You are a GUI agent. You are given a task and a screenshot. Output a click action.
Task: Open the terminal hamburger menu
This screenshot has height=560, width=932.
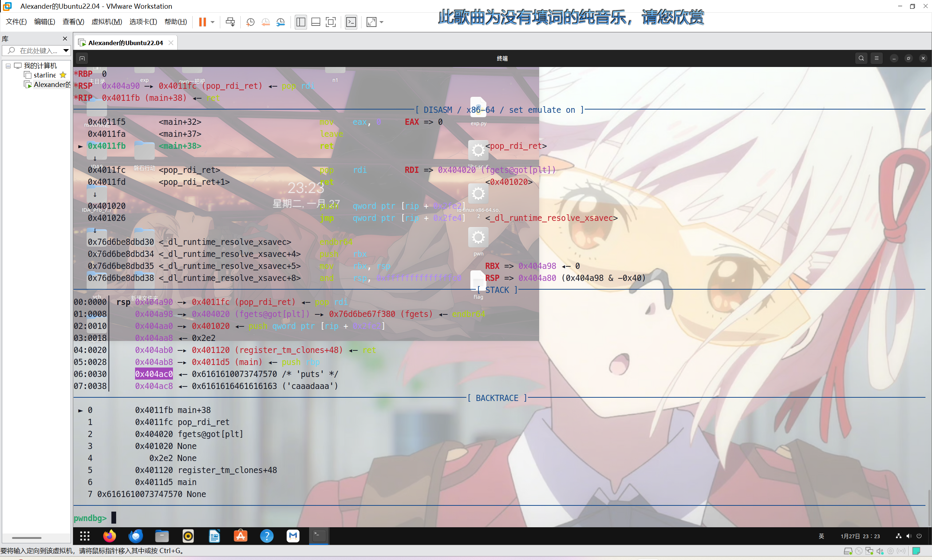(877, 58)
